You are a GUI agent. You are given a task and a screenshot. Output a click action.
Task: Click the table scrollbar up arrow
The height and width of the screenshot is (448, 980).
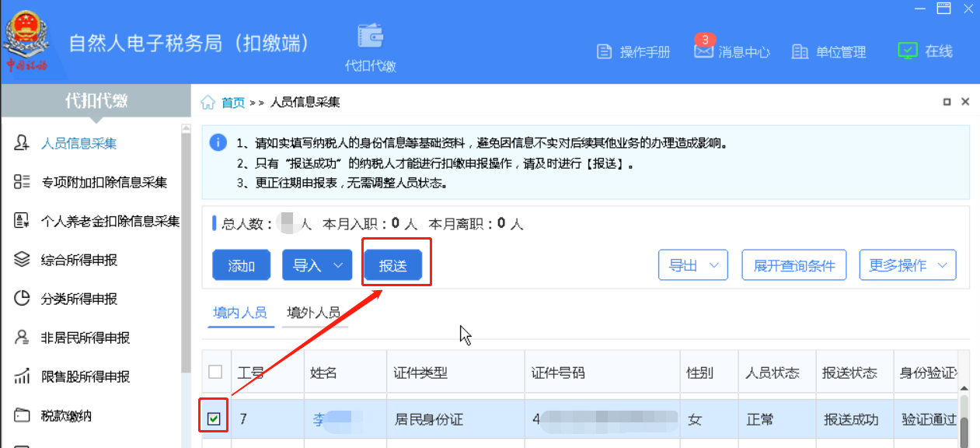[x=964, y=388]
